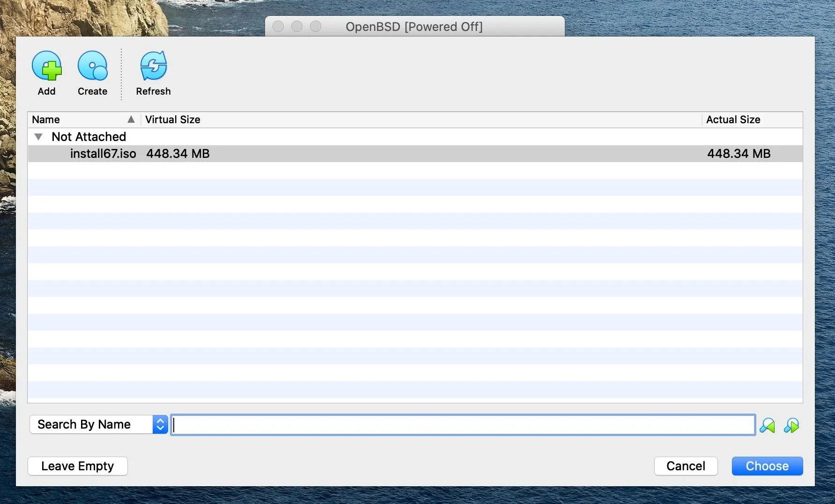Sort by the Virtual Size column header
This screenshot has width=835, height=504.
pyautogui.click(x=421, y=119)
